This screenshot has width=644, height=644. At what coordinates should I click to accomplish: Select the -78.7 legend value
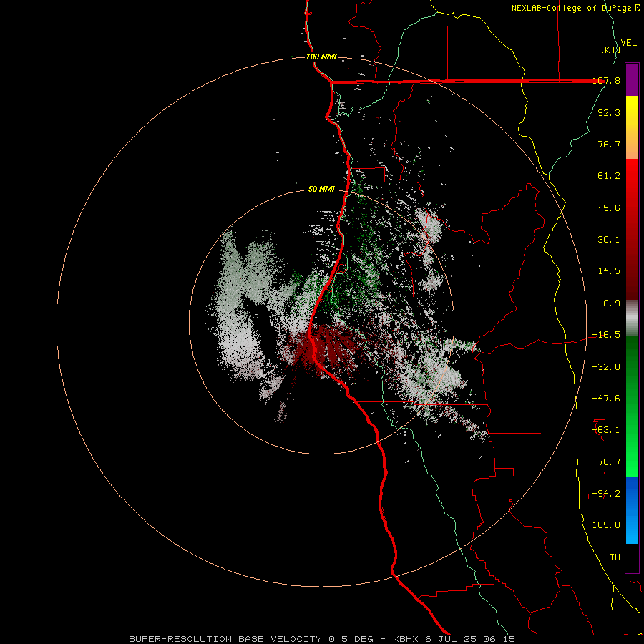(606, 462)
